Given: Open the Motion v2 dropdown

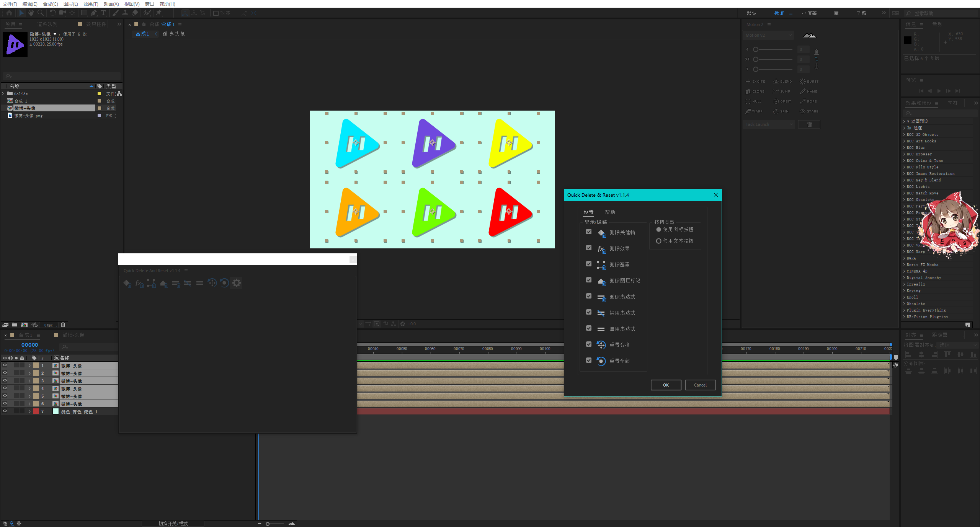Looking at the screenshot, I should click(768, 36).
